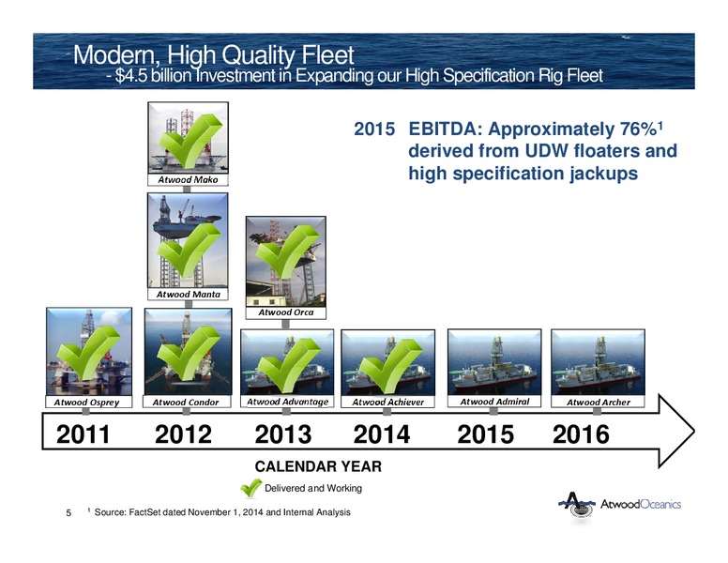728x563 pixels.
Task: Click the green checkmark legend icon
Action: tap(251, 489)
